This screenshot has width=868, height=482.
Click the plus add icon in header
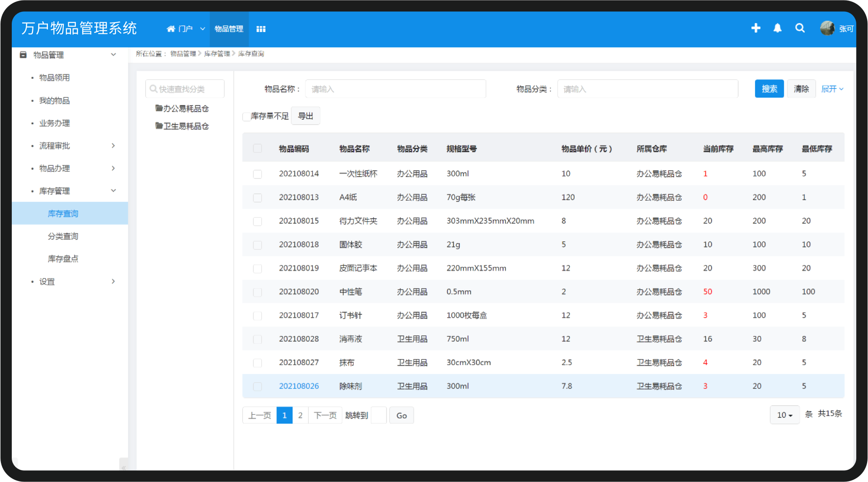755,28
